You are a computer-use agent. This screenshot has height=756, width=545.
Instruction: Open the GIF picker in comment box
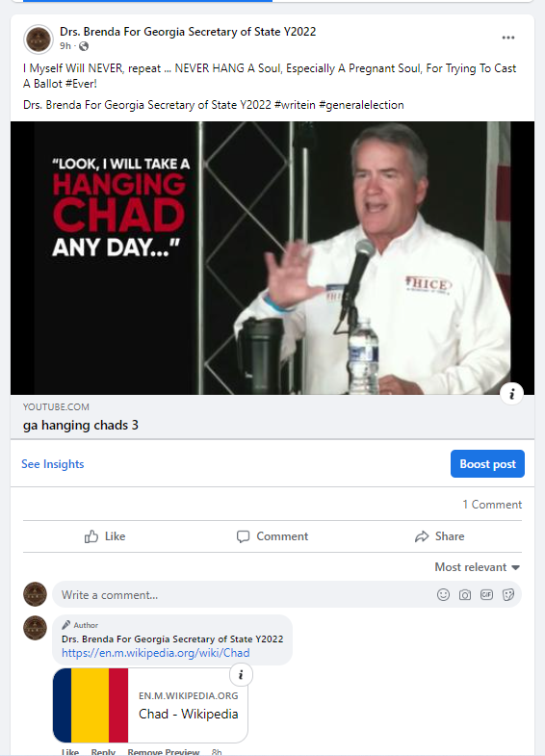pyautogui.click(x=486, y=594)
